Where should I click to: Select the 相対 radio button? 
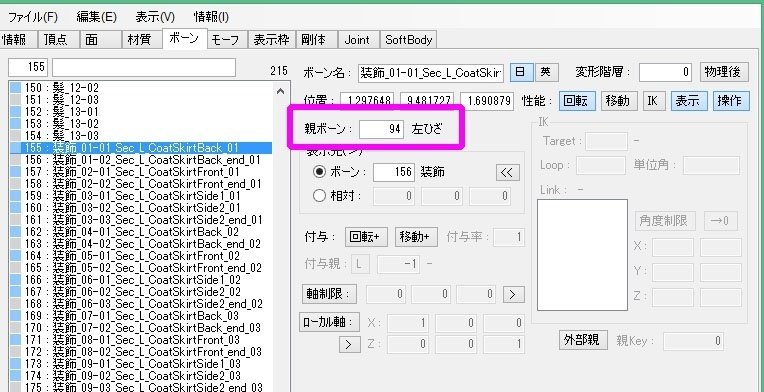click(x=320, y=196)
